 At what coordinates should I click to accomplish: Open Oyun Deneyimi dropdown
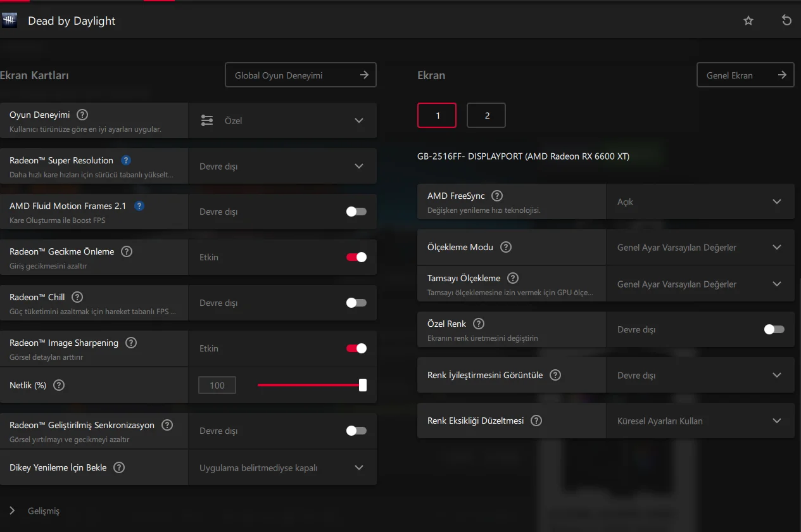282,120
